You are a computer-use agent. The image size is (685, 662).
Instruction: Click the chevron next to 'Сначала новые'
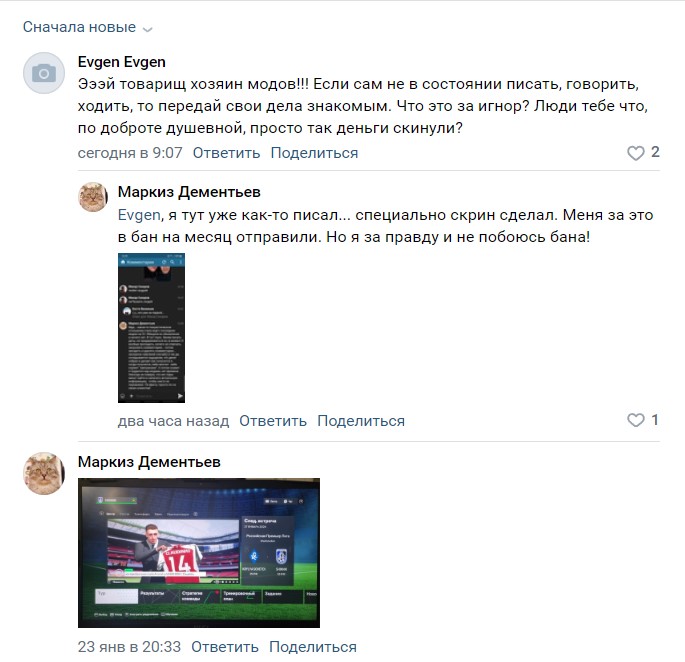tap(148, 29)
